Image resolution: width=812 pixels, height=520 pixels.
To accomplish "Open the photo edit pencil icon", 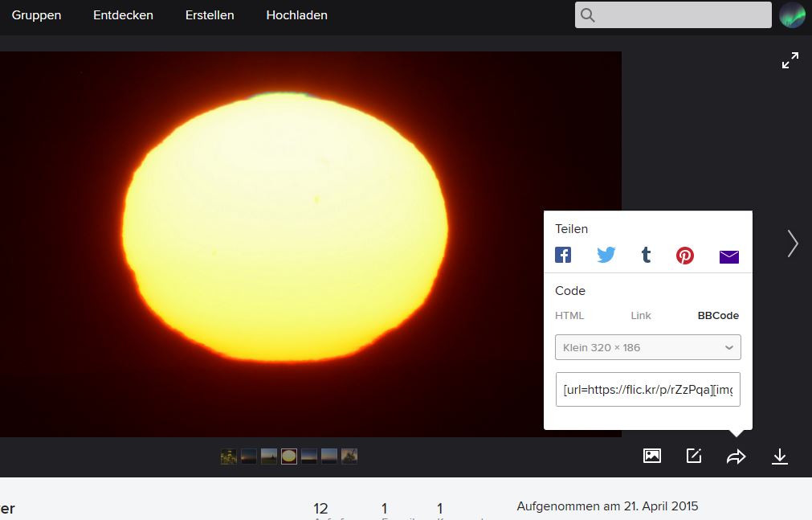I will coord(694,457).
